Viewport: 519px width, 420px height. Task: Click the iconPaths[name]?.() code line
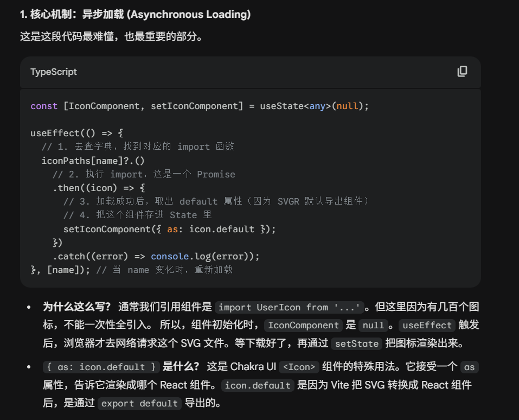(93, 161)
